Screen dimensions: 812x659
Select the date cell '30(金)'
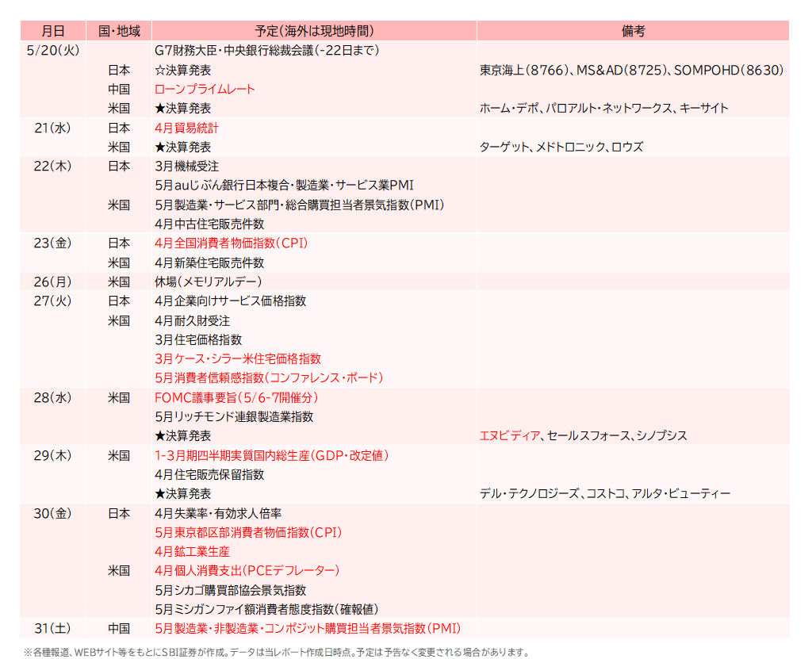pyautogui.click(x=53, y=513)
